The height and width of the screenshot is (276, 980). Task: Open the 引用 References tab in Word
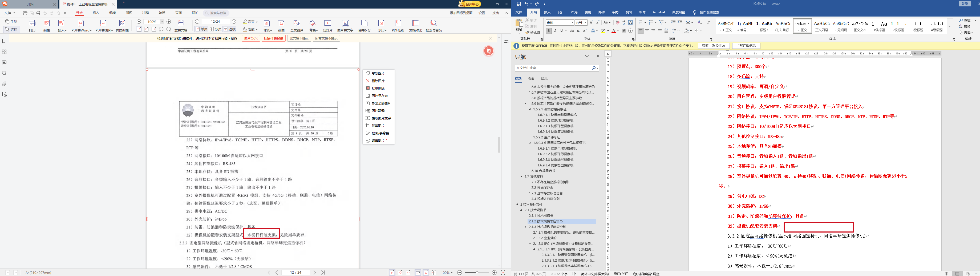pos(588,12)
